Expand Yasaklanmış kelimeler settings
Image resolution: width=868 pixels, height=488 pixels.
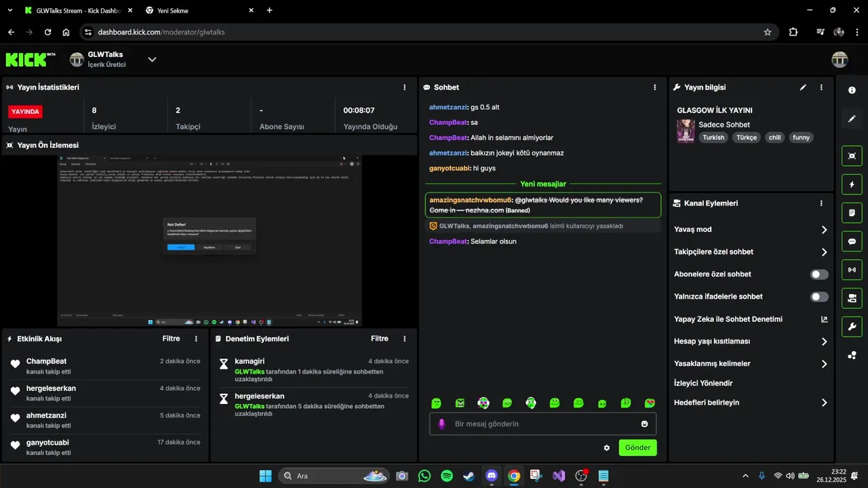point(824,364)
